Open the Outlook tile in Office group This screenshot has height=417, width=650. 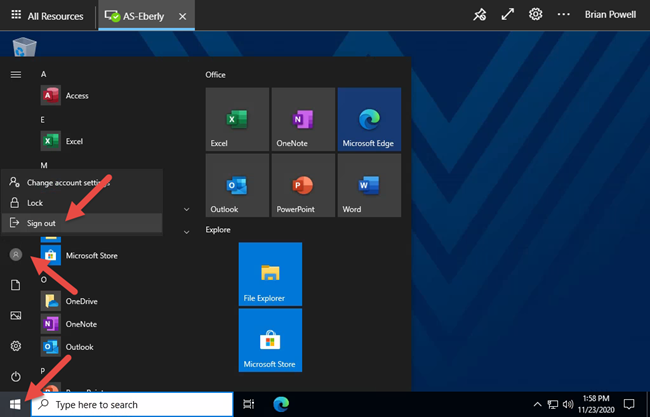pos(238,185)
